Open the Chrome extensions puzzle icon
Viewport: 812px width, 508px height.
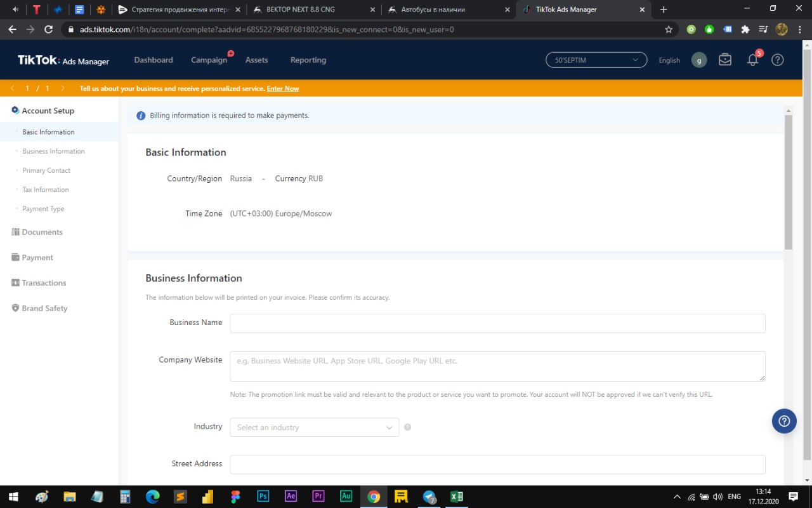click(745, 29)
